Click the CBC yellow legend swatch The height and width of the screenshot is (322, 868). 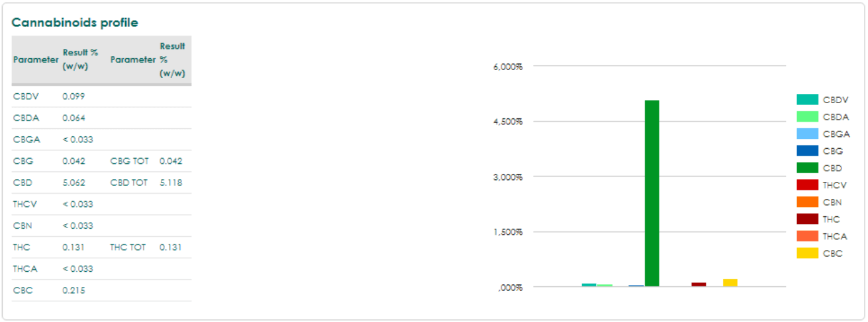(807, 253)
